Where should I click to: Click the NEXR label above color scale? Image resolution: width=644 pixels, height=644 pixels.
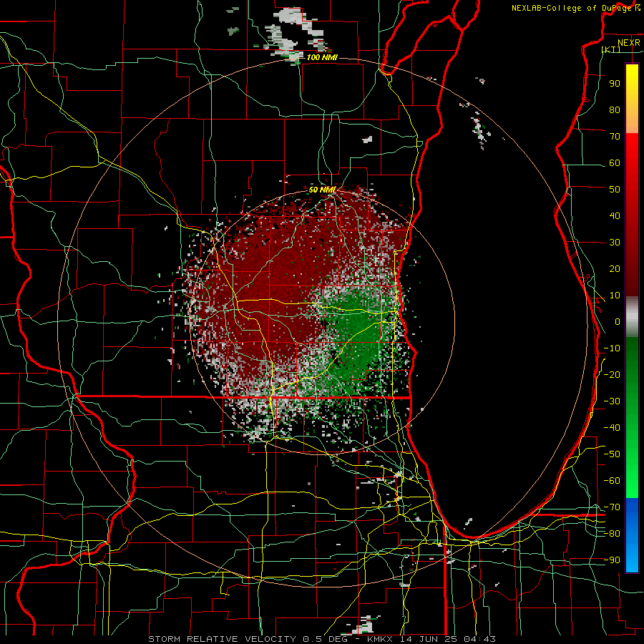[x=629, y=43]
